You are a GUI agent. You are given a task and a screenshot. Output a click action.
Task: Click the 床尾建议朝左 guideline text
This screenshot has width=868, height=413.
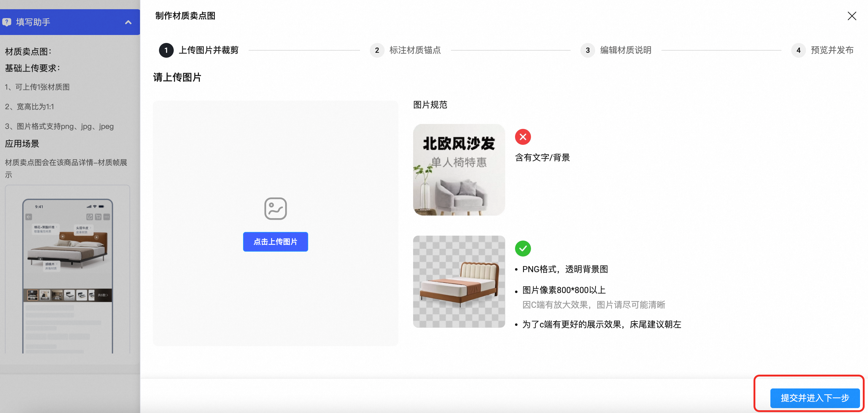(602, 324)
